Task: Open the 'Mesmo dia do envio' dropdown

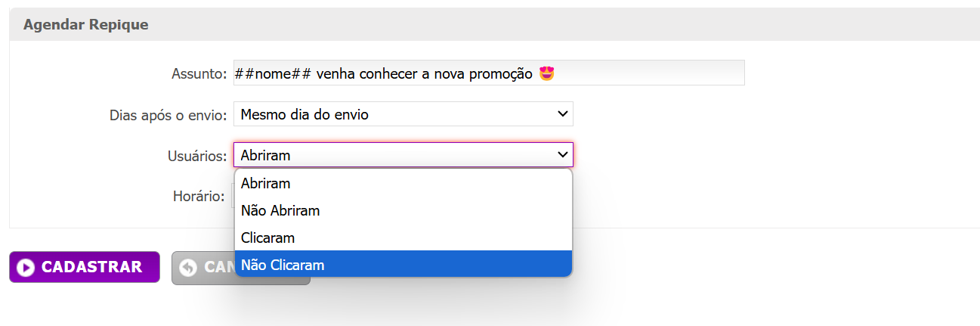Action: 403,113
